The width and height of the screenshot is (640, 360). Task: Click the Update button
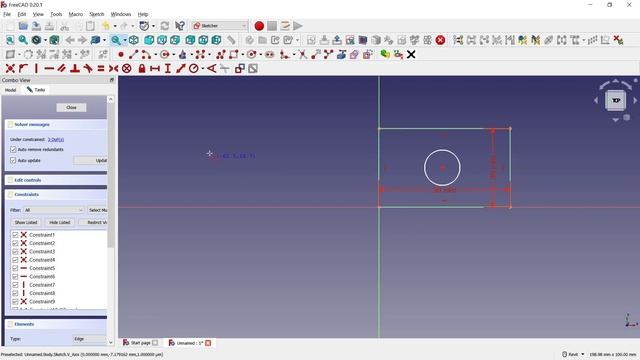(x=91, y=160)
